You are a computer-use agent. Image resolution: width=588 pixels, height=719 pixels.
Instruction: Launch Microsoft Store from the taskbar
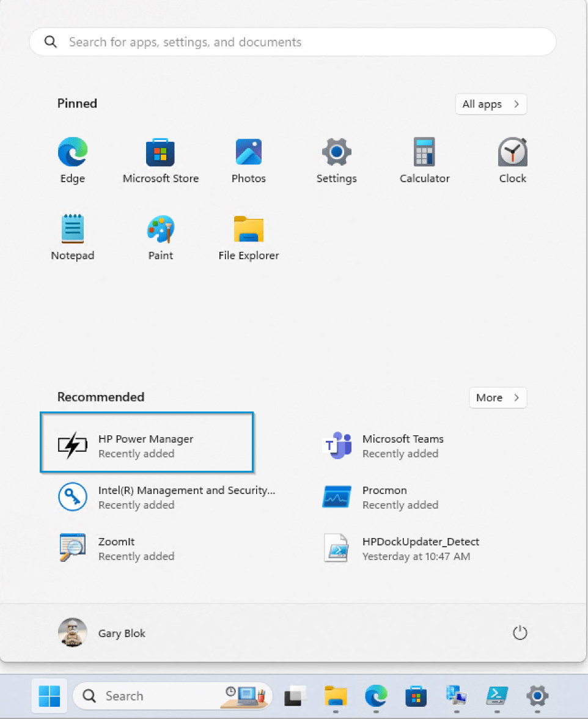(416, 696)
